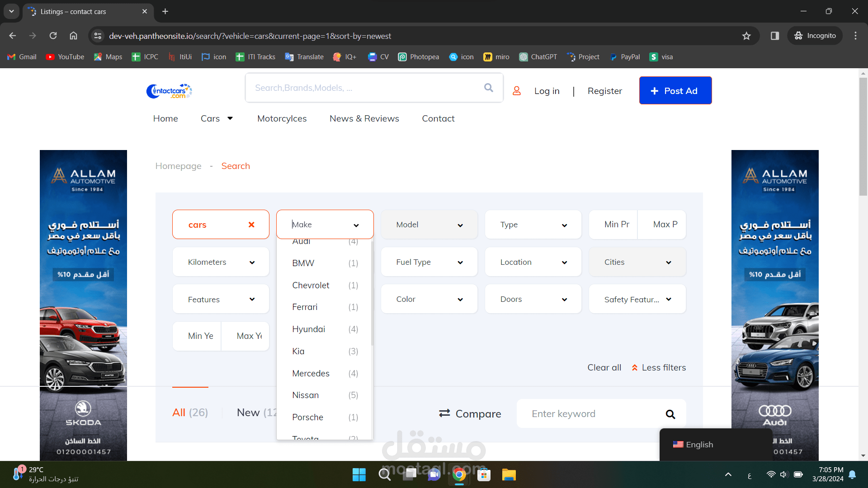
Task: Click the Post Ad button
Action: [x=675, y=90]
